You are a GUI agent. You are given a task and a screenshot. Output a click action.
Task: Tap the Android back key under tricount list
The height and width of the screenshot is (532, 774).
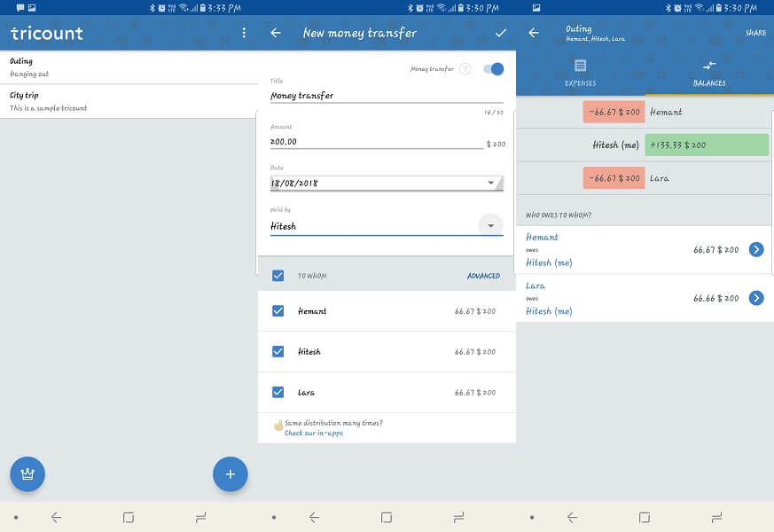coord(56,517)
